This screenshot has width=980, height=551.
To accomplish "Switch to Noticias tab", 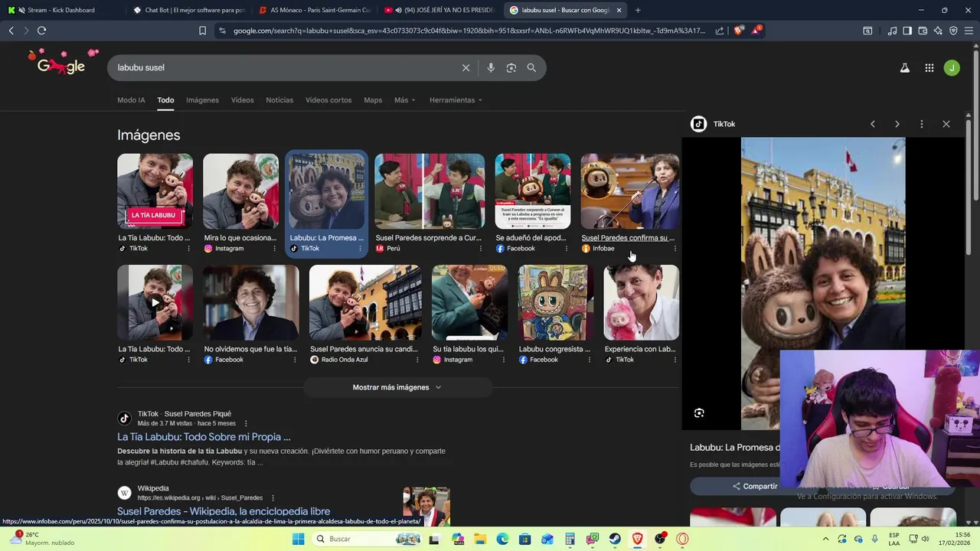I will point(279,100).
